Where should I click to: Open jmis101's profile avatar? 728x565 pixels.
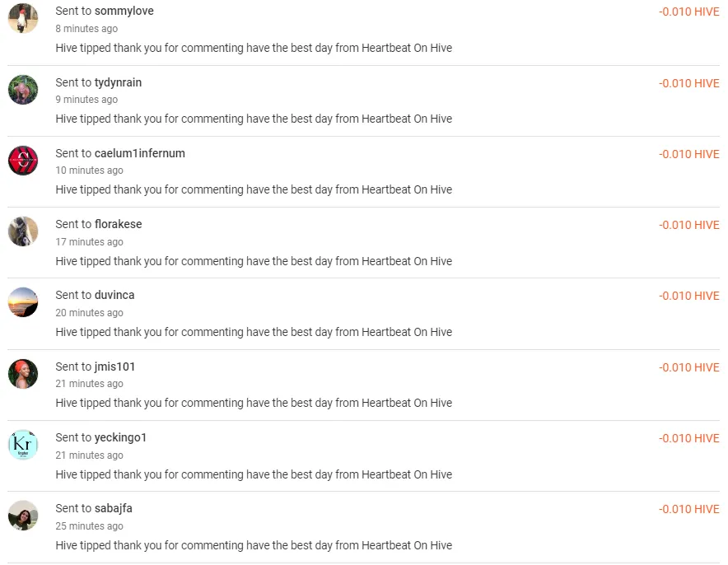[x=23, y=374]
